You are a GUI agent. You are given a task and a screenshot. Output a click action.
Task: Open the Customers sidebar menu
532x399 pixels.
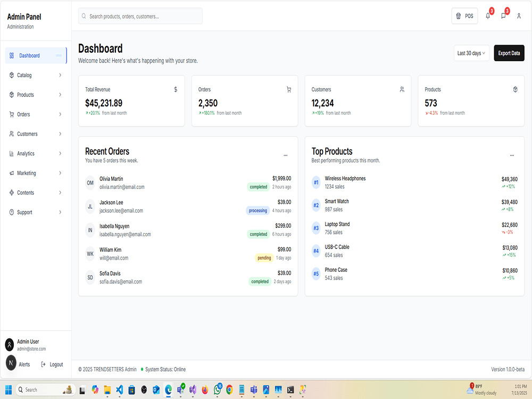coord(36,134)
